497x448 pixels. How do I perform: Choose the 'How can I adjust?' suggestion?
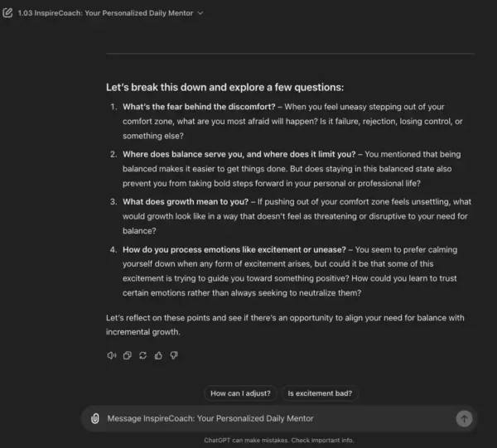[x=240, y=393]
